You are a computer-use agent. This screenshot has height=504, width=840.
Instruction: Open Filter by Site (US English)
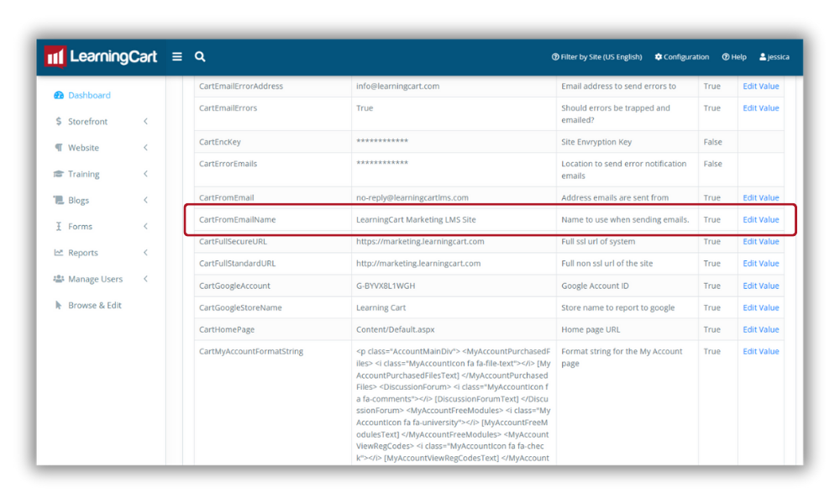click(596, 57)
